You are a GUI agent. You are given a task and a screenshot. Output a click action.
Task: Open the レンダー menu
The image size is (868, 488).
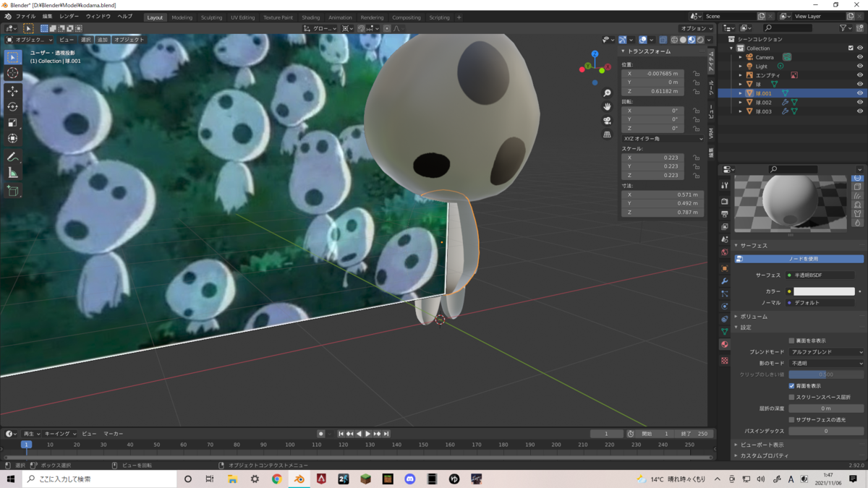pyautogui.click(x=69, y=17)
